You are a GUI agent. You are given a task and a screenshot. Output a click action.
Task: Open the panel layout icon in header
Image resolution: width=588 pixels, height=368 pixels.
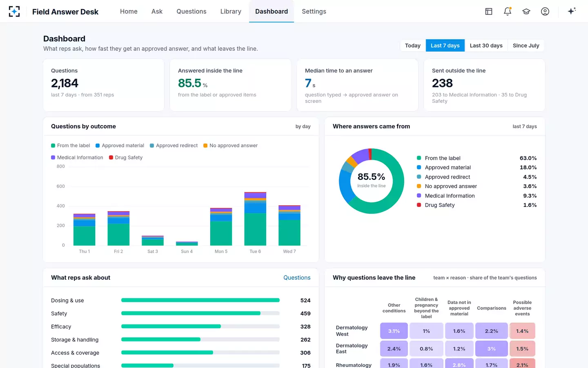tap(489, 11)
